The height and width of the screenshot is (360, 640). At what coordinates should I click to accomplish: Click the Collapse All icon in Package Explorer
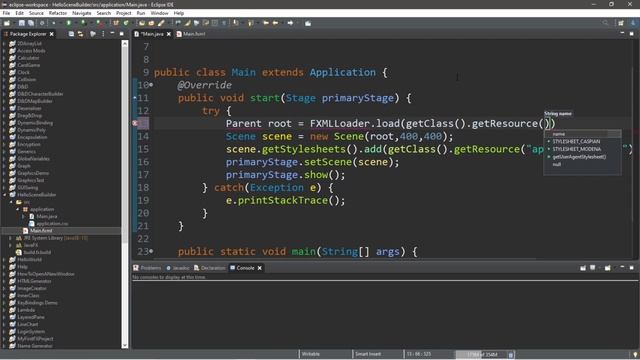(71, 34)
